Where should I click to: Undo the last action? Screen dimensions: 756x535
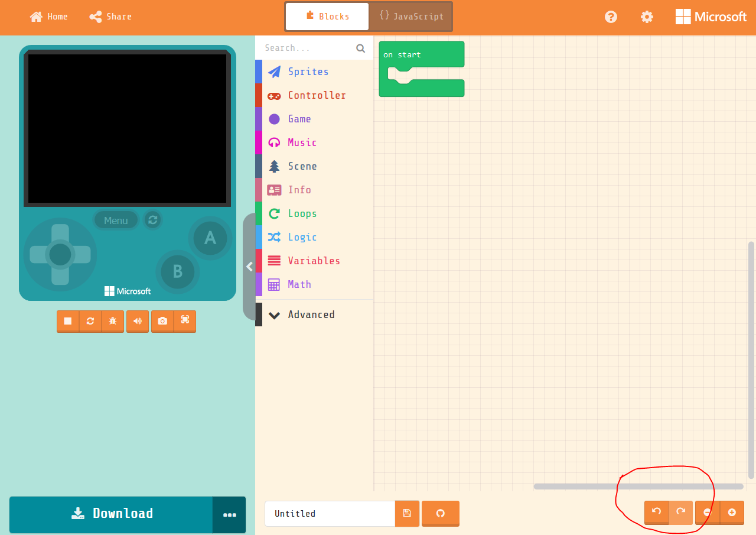point(656,513)
